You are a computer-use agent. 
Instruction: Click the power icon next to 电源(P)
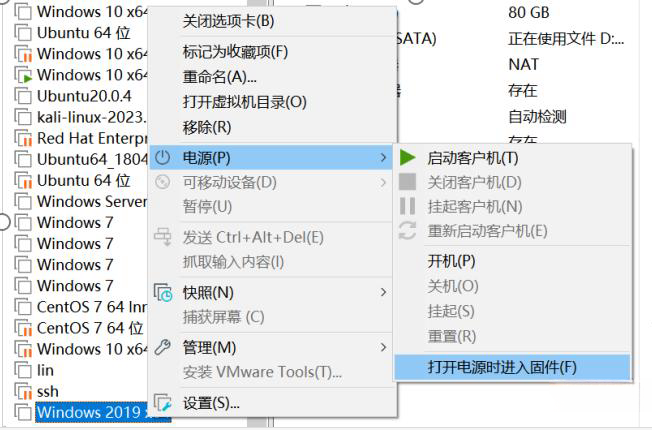(163, 158)
